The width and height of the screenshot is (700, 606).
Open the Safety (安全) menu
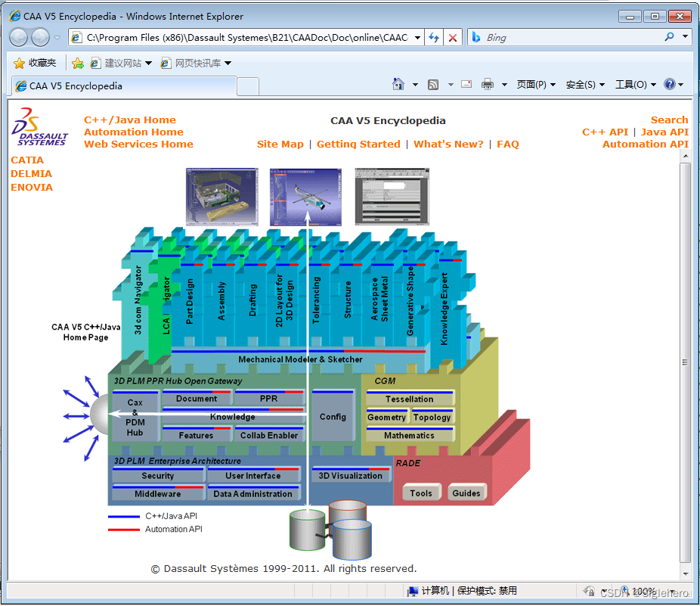584,85
